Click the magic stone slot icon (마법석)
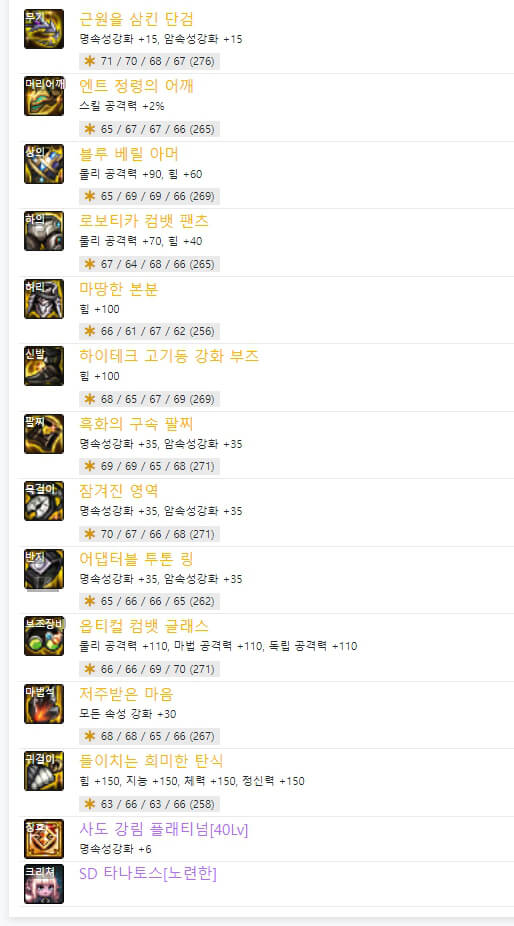Image resolution: width=514 pixels, height=926 pixels. coord(44,704)
